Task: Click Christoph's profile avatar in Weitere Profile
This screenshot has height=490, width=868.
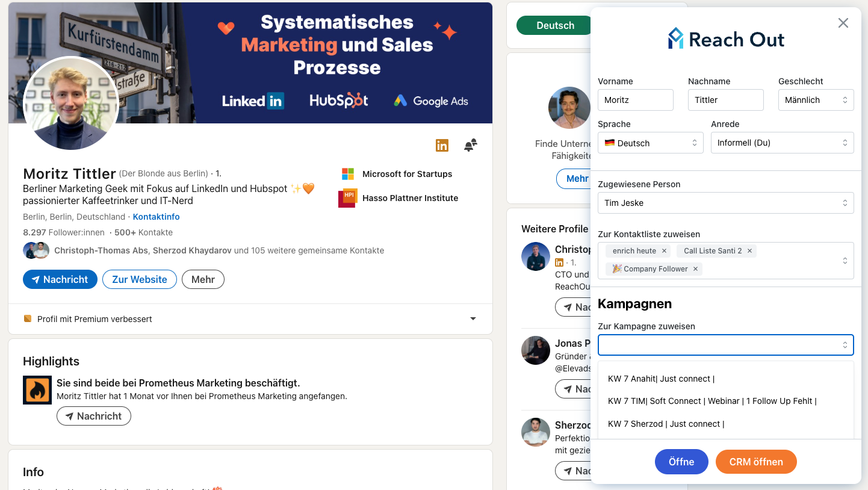Action: coord(536,256)
